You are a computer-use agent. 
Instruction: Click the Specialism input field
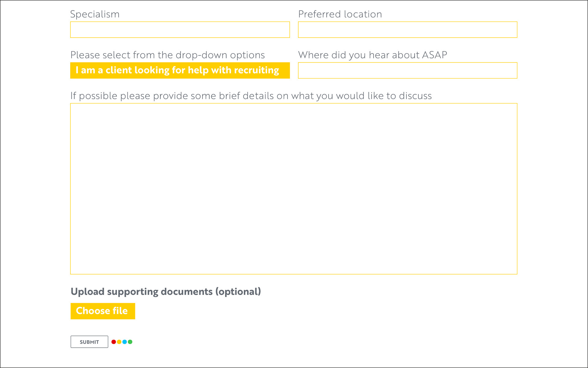tap(180, 30)
